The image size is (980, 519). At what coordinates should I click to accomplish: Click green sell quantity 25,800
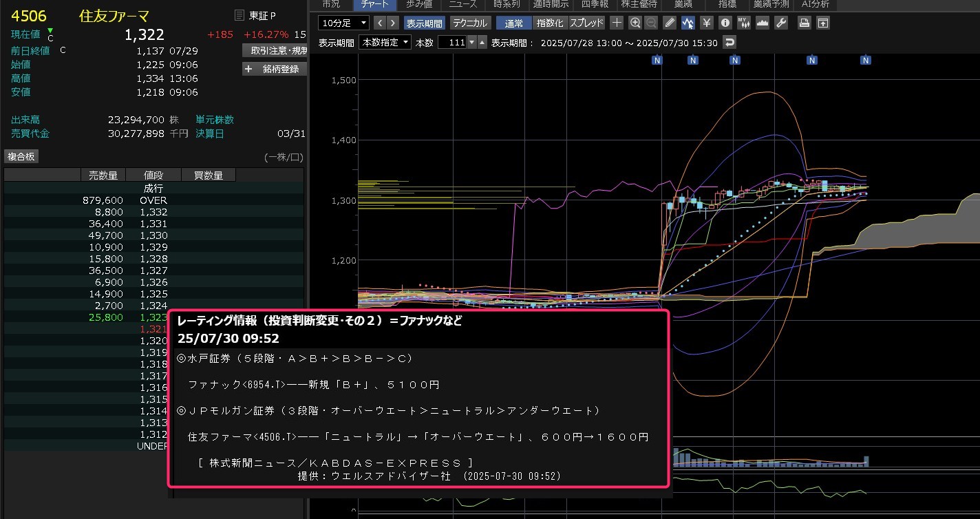pos(107,317)
